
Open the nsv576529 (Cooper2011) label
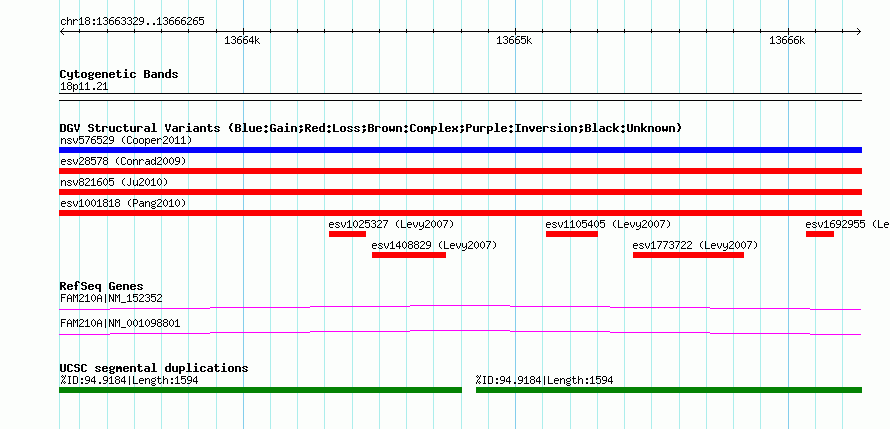[126, 140]
